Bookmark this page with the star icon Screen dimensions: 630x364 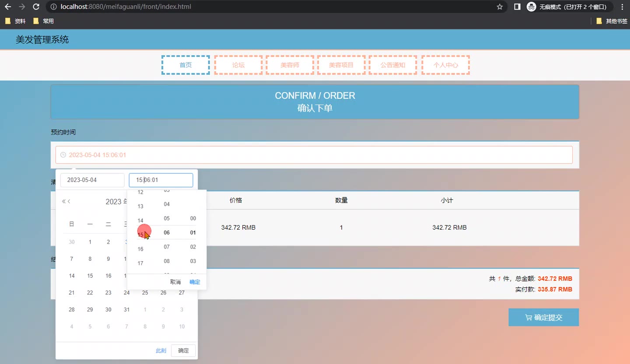pyautogui.click(x=500, y=7)
